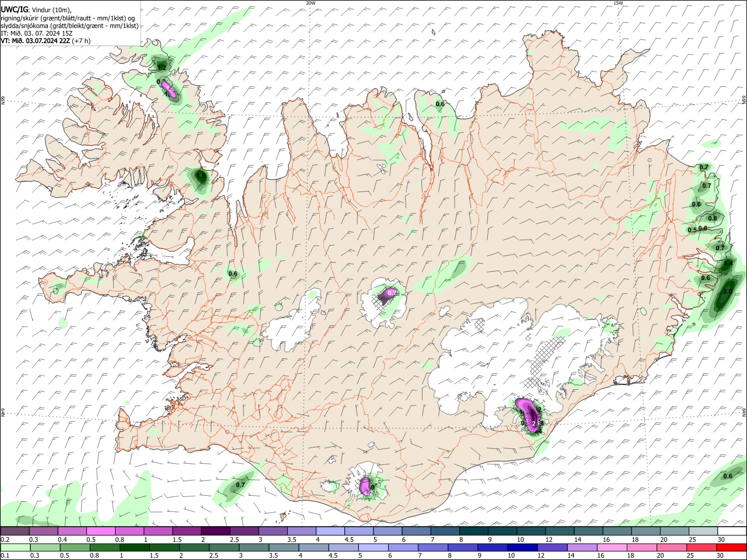Click the '0.1' label at the legend start

click(5, 556)
